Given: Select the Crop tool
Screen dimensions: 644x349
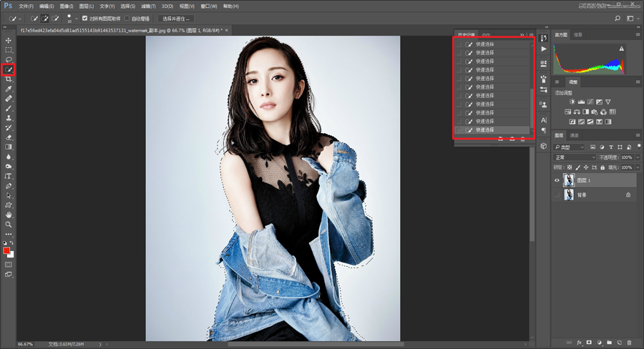Looking at the screenshot, I should coord(9,79).
